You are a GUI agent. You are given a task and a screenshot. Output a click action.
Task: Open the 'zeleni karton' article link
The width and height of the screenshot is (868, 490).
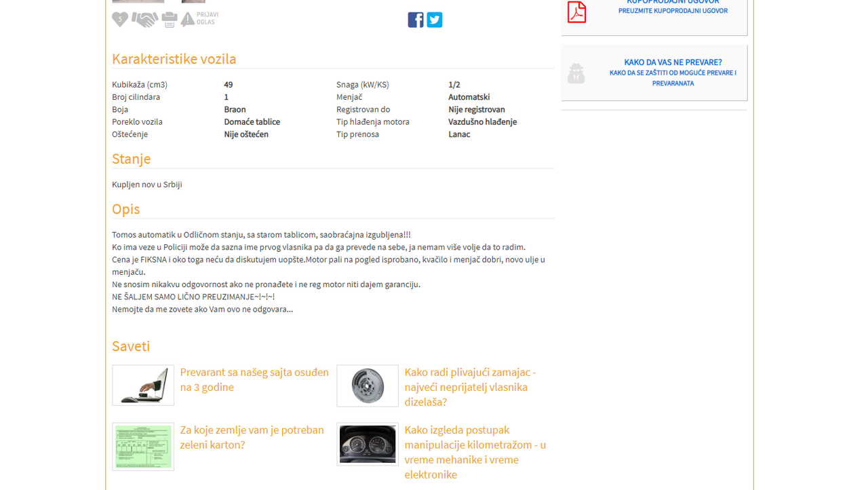tap(252, 437)
